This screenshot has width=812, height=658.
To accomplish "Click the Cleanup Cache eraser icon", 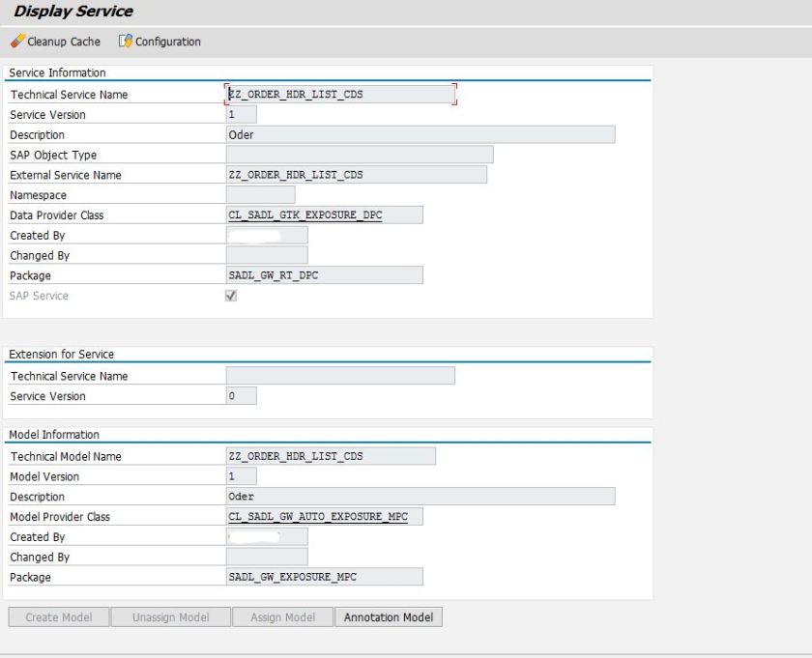I will [17, 42].
